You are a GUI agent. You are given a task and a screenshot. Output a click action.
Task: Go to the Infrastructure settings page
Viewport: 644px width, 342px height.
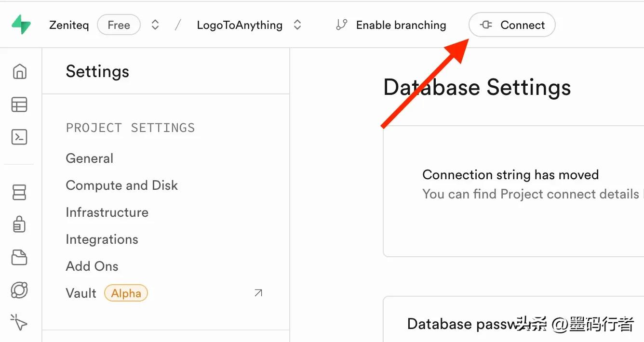pyautogui.click(x=107, y=212)
